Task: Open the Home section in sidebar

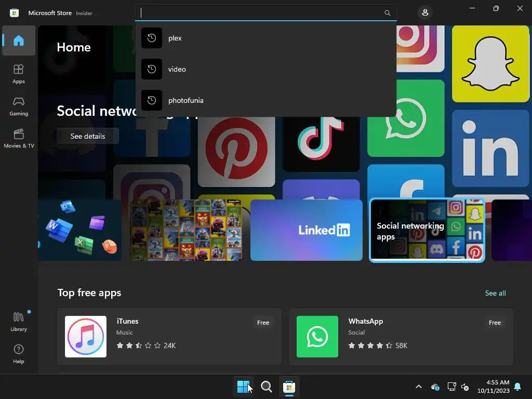Action: tap(19, 41)
